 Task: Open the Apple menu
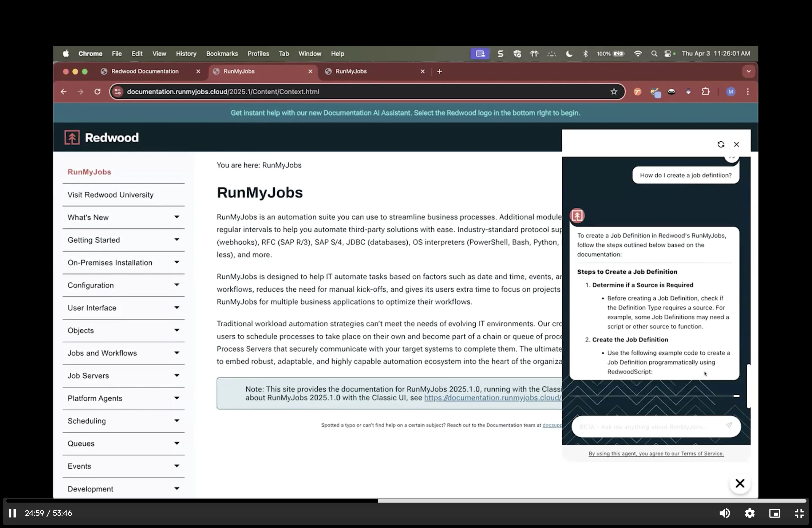pos(66,54)
